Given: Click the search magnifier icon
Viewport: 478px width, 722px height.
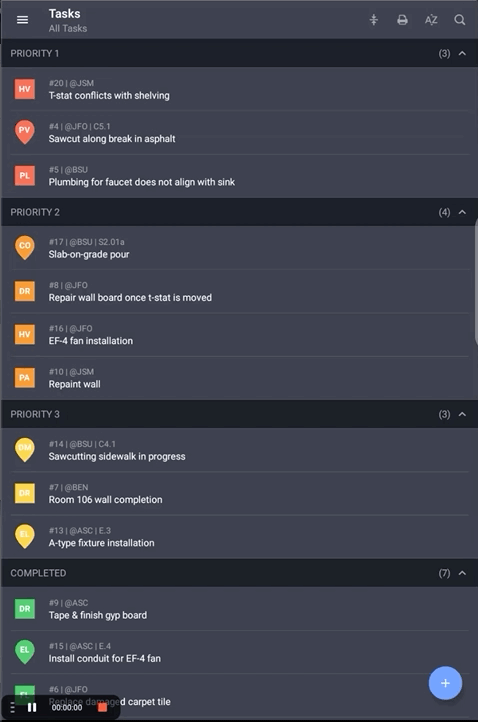Looking at the screenshot, I should click(x=460, y=20).
